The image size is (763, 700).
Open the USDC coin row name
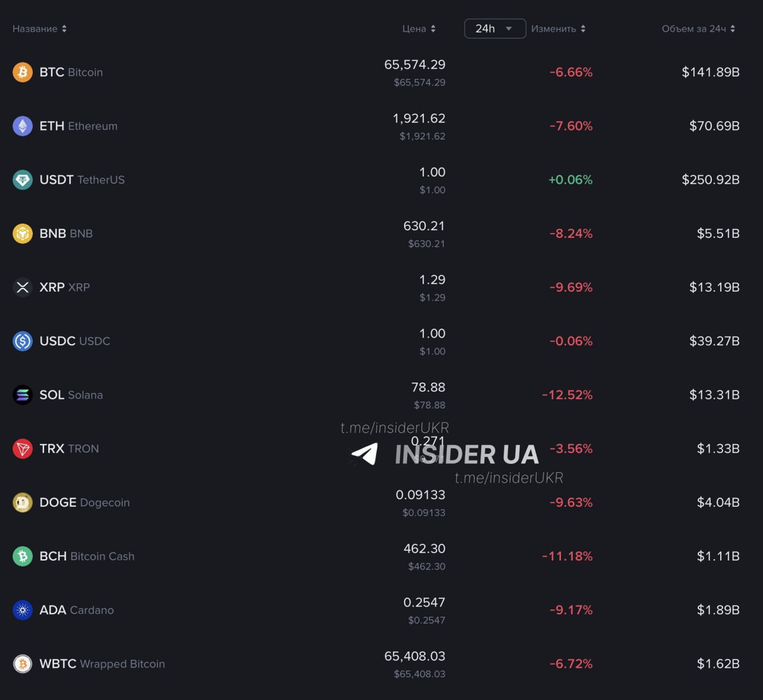(75, 341)
